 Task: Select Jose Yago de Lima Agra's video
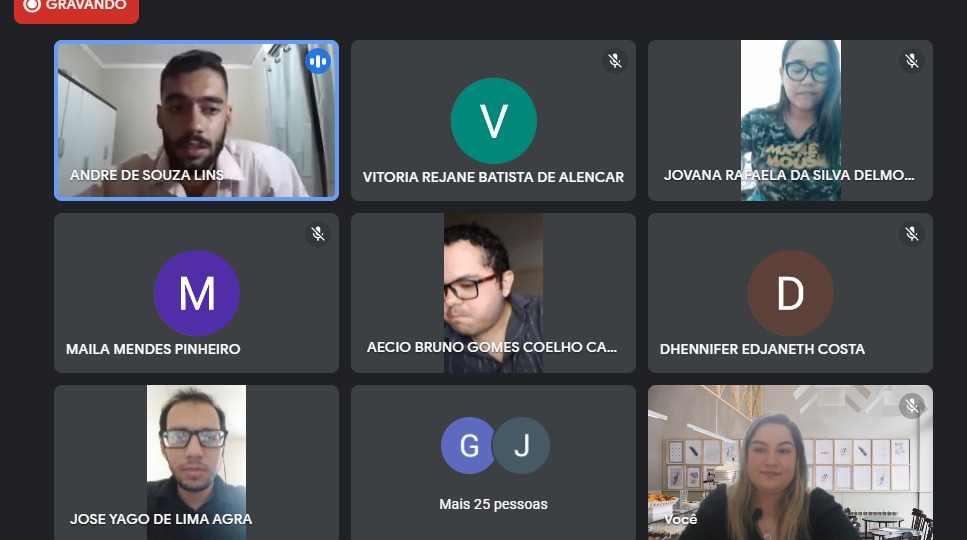click(197, 462)
